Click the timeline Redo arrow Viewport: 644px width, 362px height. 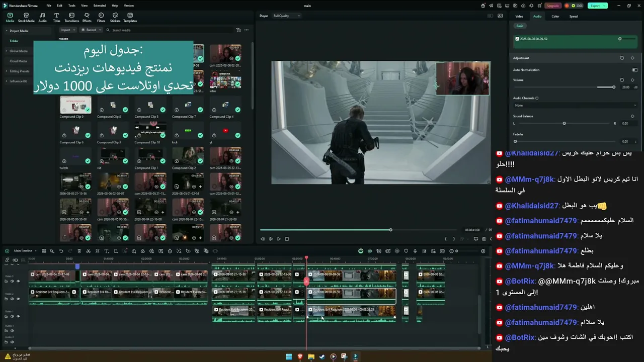click(x=70, y=251)
